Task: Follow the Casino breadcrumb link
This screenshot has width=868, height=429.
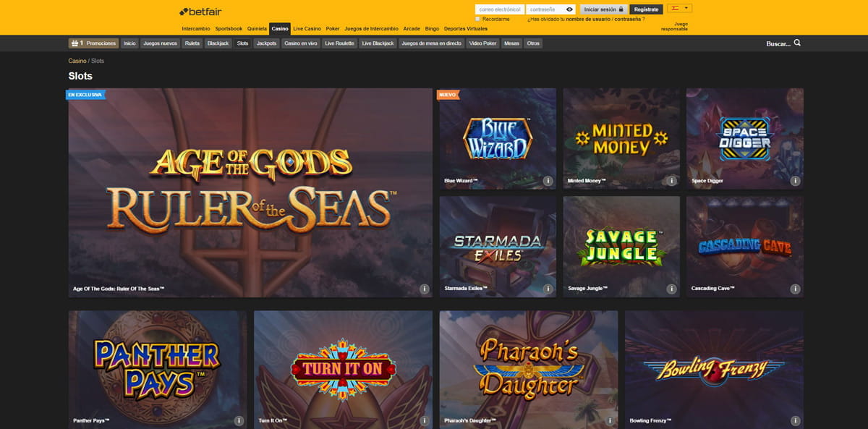Action: click(77, 61)
